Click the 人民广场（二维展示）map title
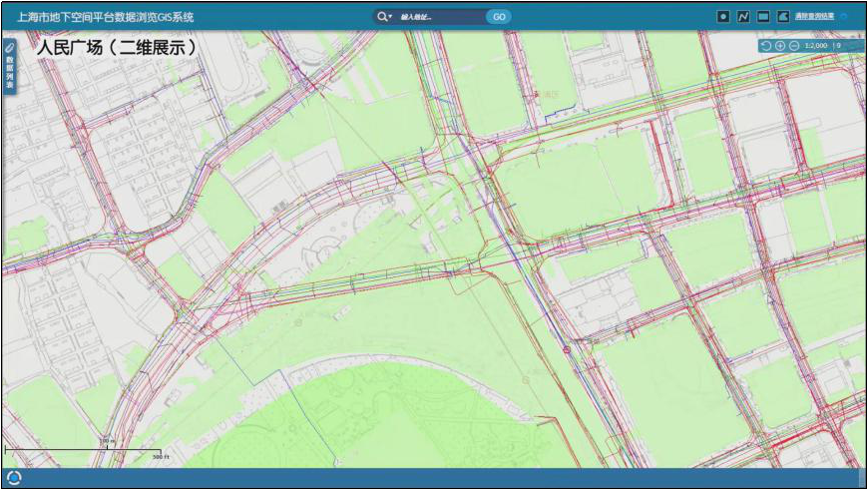 116,47
